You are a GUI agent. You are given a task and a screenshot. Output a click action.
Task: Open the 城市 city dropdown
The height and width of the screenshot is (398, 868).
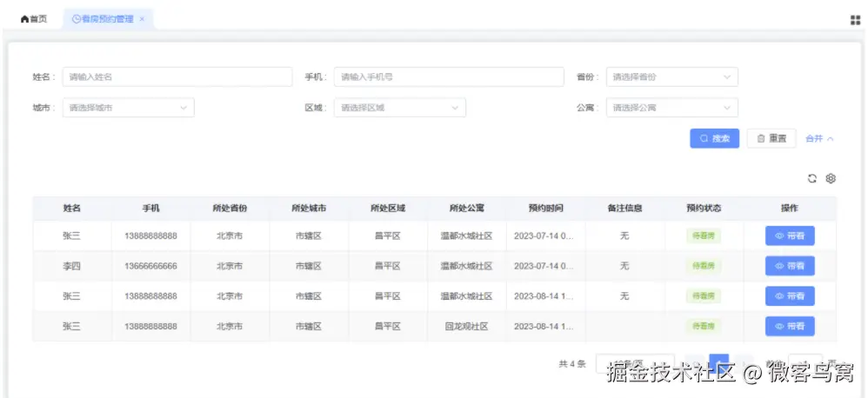click(x=129, y=108)
